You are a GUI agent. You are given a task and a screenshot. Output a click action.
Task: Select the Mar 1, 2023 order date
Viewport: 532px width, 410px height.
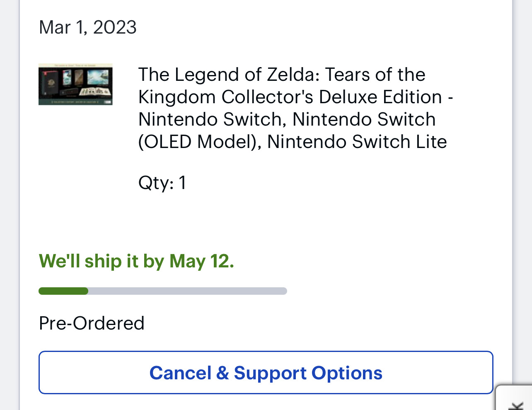[x=87, y=27]
